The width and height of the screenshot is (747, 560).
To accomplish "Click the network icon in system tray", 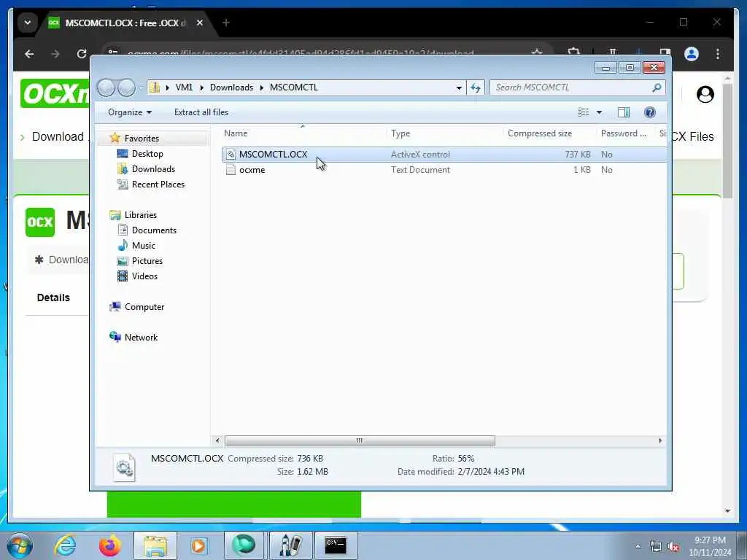I will pos(656,547).
